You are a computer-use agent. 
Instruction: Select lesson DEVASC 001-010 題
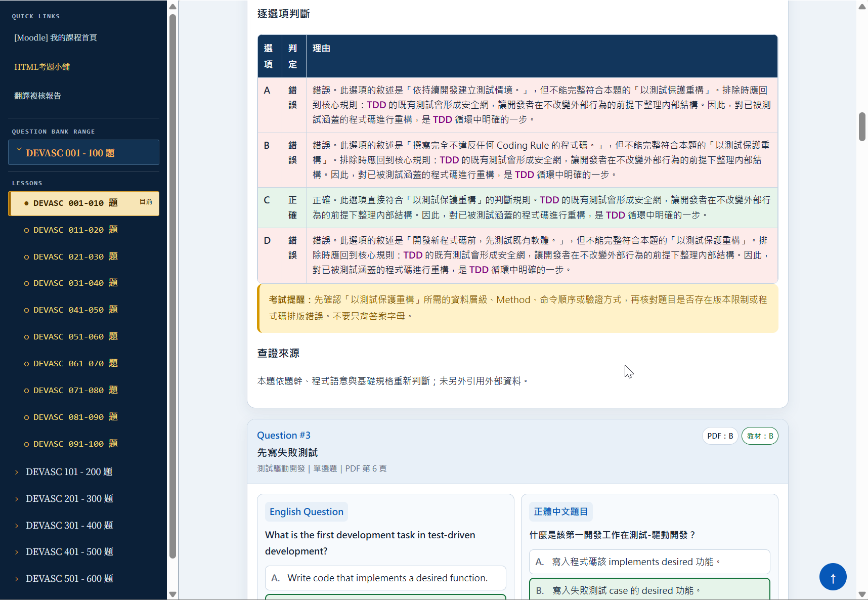(83, 203)
